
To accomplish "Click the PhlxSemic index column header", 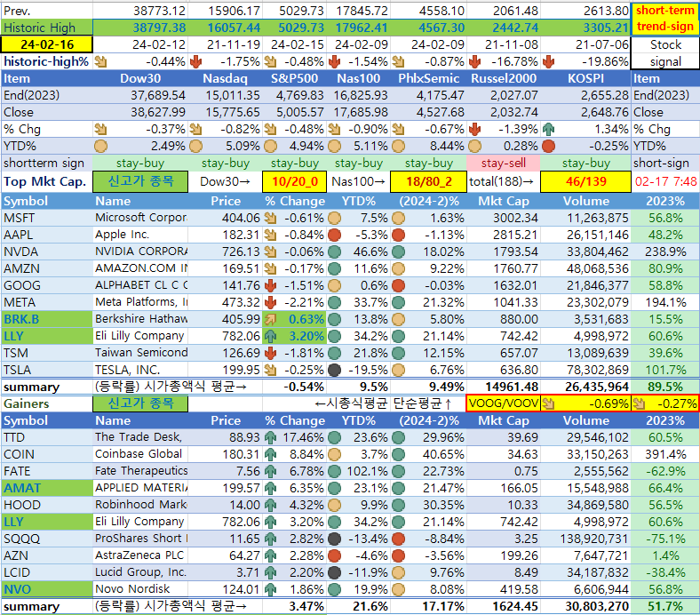I will (x=428, y=78).
